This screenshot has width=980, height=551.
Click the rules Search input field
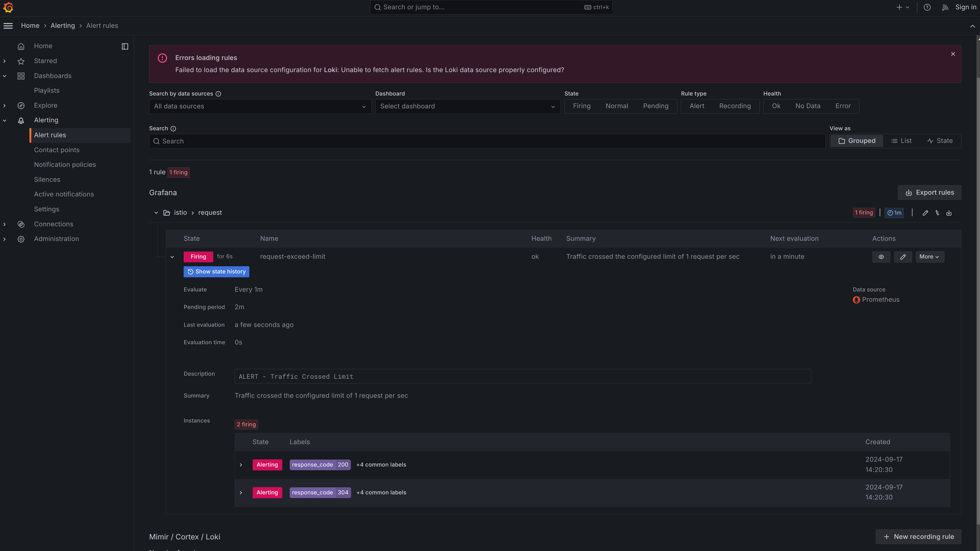click(487, 141)
